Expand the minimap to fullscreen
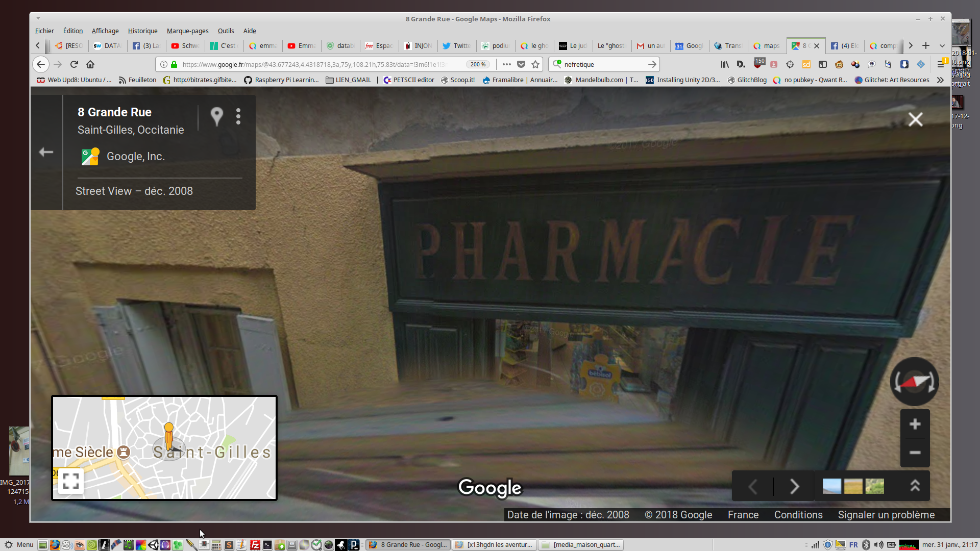The image size is (980, 551). 71,481
